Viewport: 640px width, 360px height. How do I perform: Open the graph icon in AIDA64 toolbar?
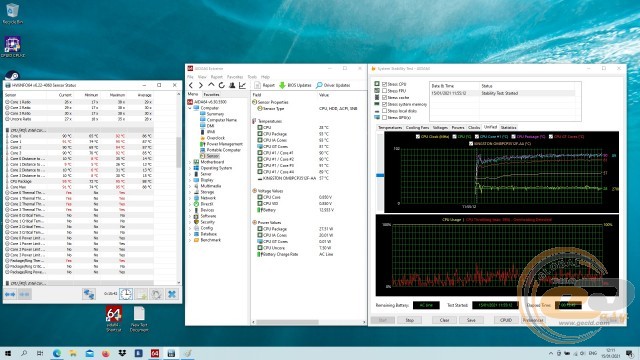point(242,85)
